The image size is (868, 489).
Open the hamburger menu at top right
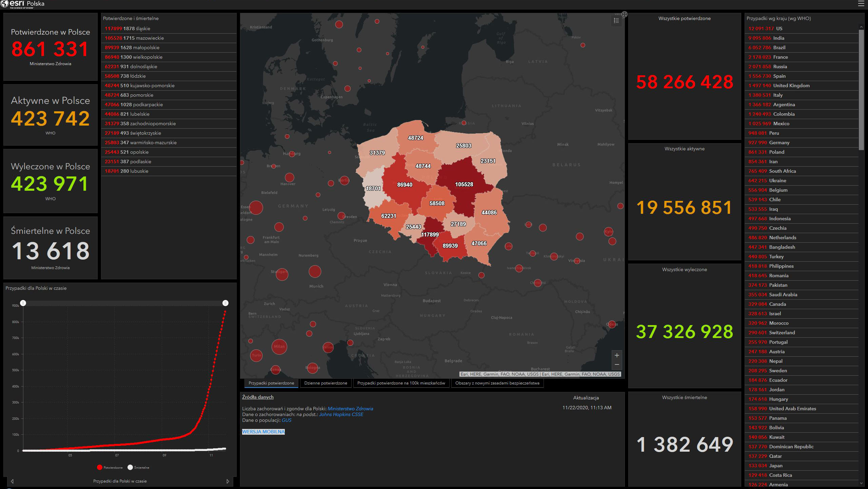coord(861,4)
